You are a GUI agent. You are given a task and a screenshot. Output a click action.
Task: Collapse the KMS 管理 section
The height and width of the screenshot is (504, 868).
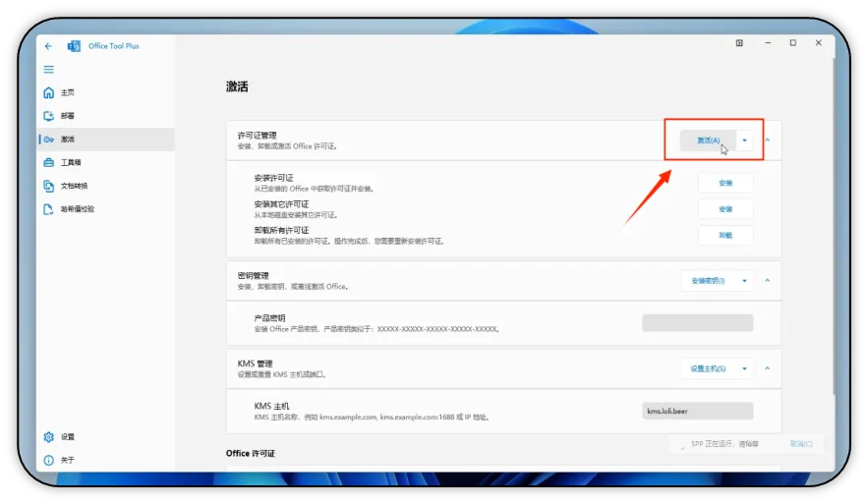coord(768,369)
